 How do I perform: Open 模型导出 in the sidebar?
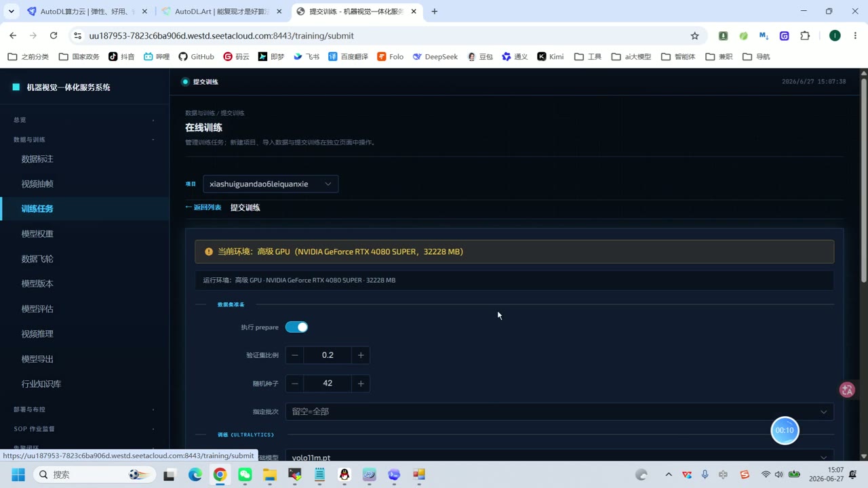click(85, 359)
